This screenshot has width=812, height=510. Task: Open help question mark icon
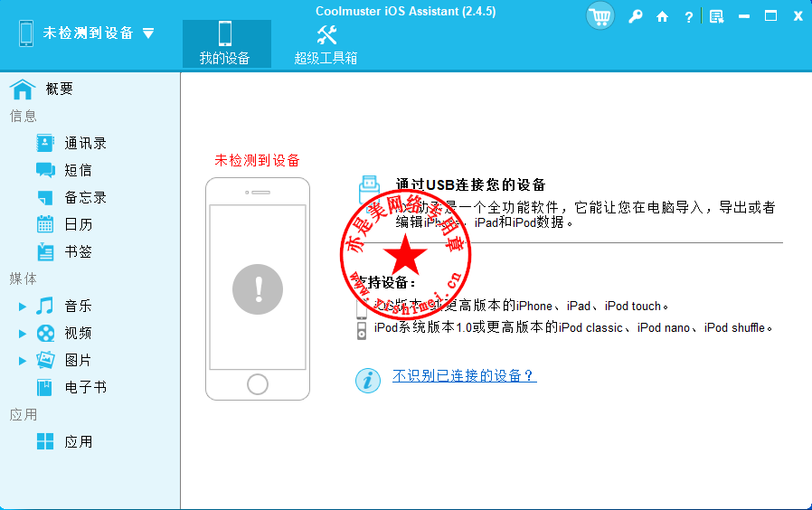(689, 17)
